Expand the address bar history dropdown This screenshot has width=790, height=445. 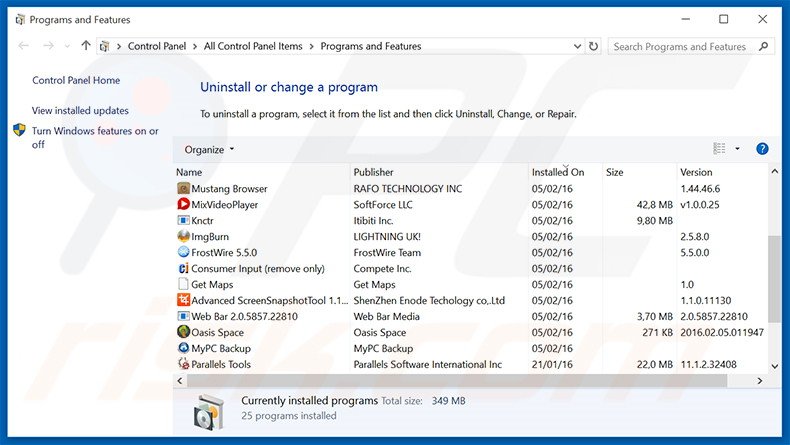(x=577, y=46)
